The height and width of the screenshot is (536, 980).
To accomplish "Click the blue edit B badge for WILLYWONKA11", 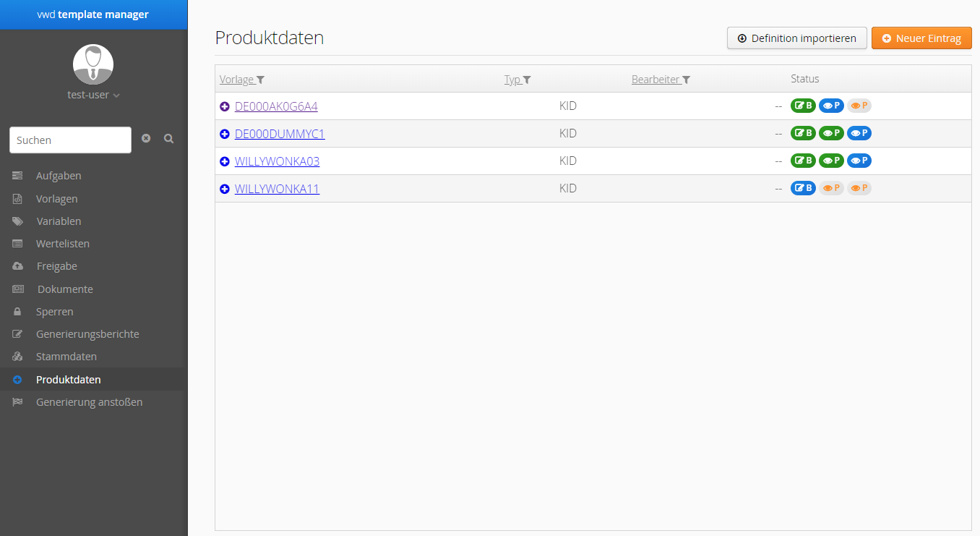I will (803, 188).
